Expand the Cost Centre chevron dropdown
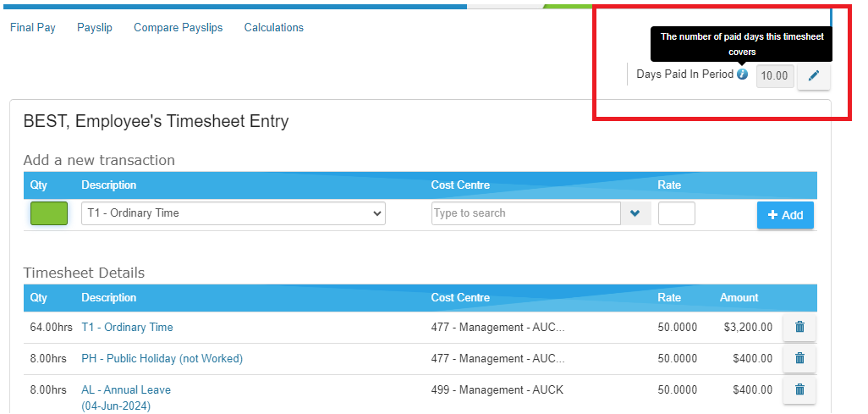 635,213
